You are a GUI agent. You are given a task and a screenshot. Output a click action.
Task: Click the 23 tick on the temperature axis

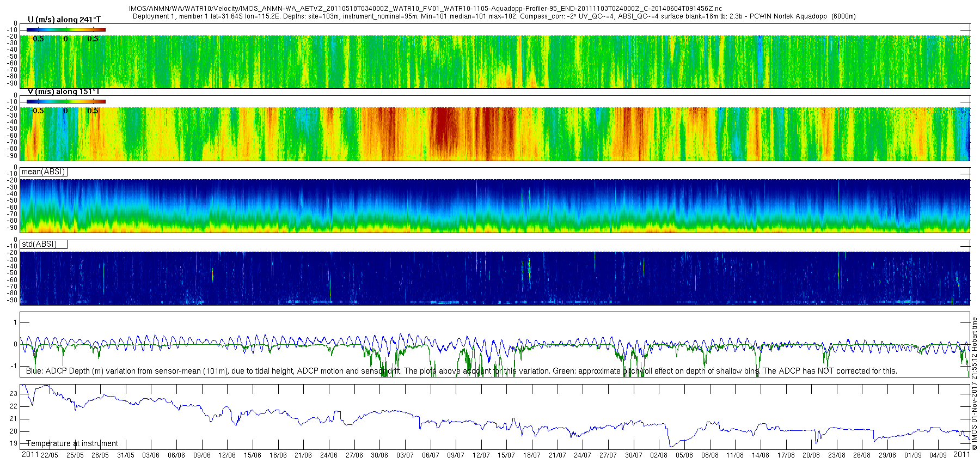click(x=14, y=394)
